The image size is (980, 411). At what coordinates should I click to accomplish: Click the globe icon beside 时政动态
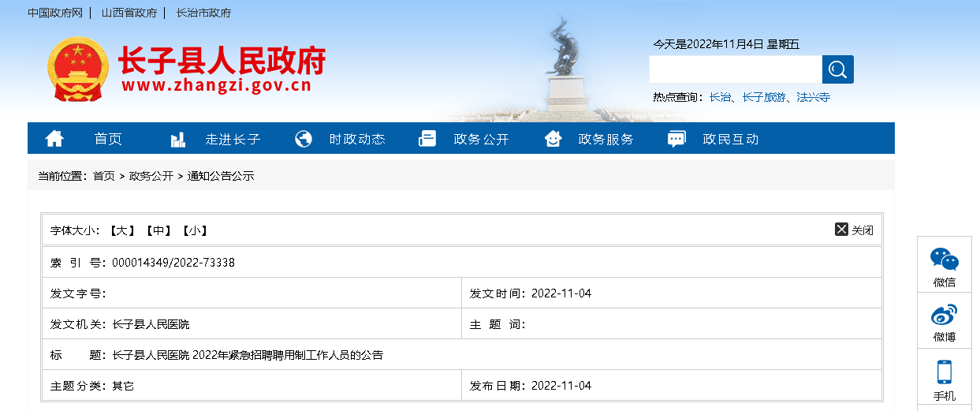[304, 139]
